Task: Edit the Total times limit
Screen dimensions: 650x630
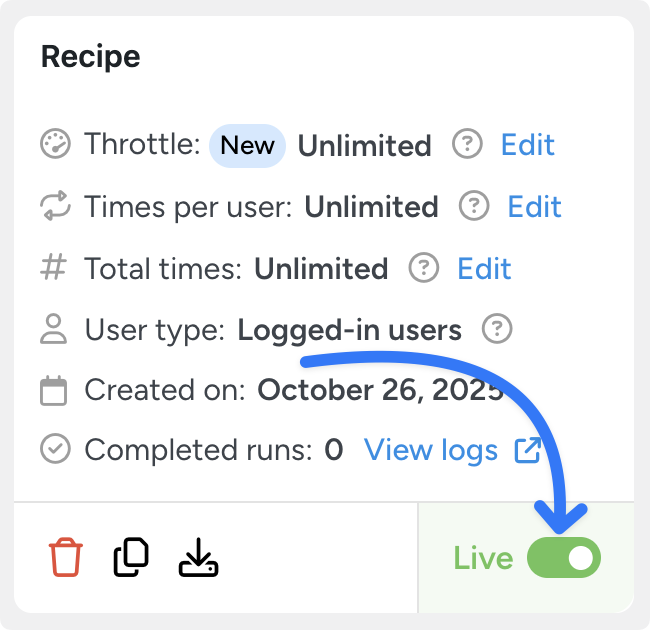Action: point(484,268)
